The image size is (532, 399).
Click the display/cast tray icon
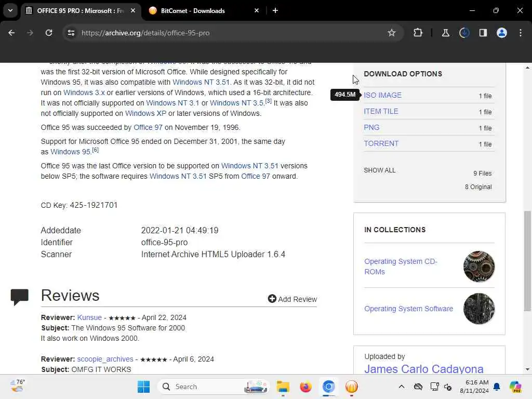click(434, 387)
